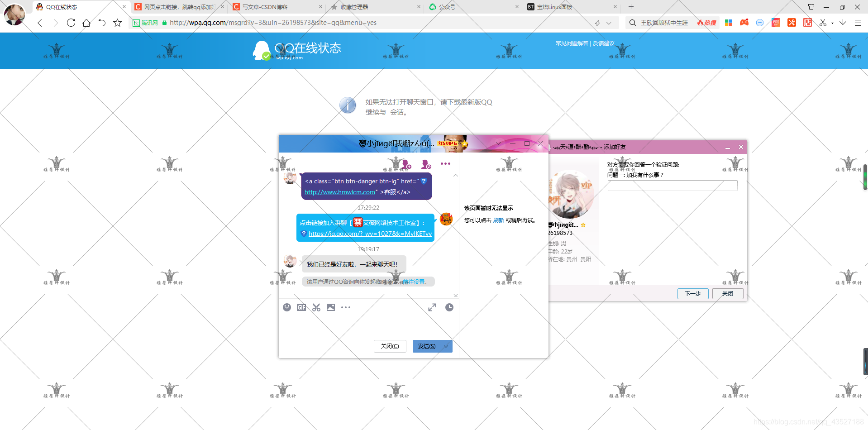Viewport: 868px width, 430px height.
Task: Open the red 店 shop extension
Action: click(x=807, y=23)
